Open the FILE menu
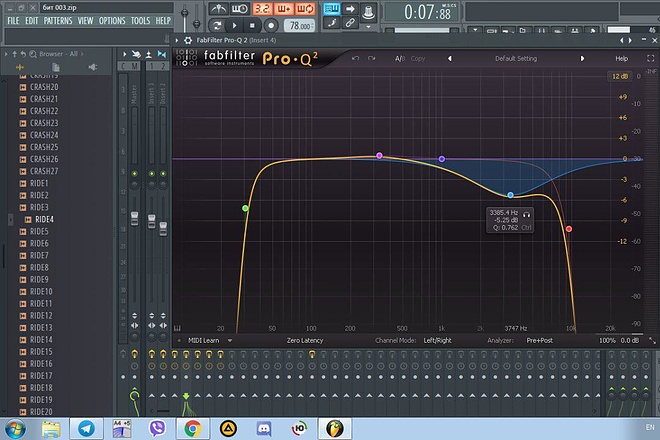This screenshot has height=440, width=660. pyautogui.click(x=13, y=21)
